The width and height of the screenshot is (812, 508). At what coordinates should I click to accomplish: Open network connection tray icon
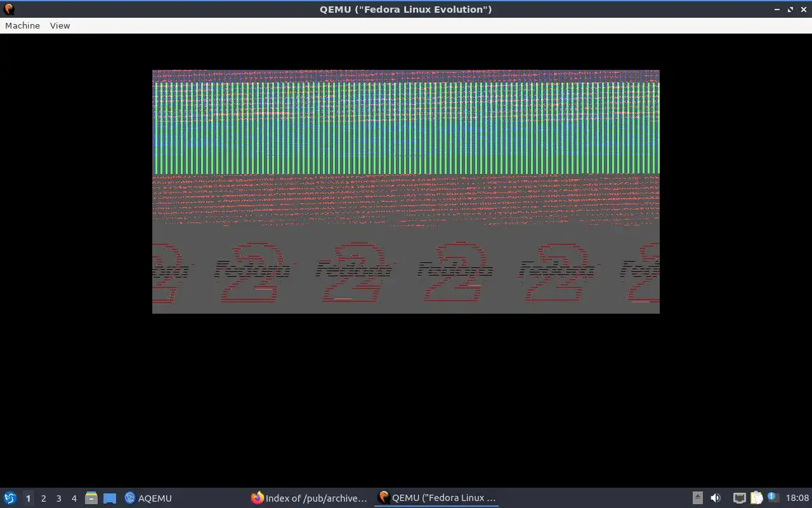pos(739,498)
